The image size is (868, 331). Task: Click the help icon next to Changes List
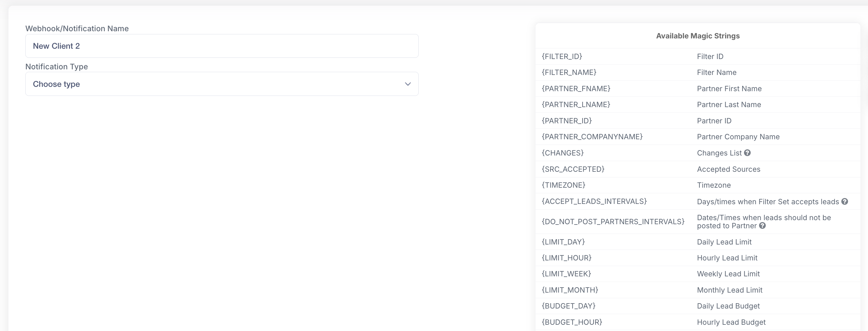click(747, 153)
